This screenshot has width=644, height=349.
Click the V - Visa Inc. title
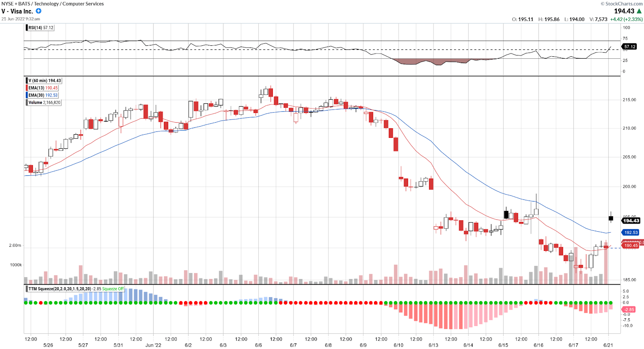pyautogui.click(x=17, y=11)
